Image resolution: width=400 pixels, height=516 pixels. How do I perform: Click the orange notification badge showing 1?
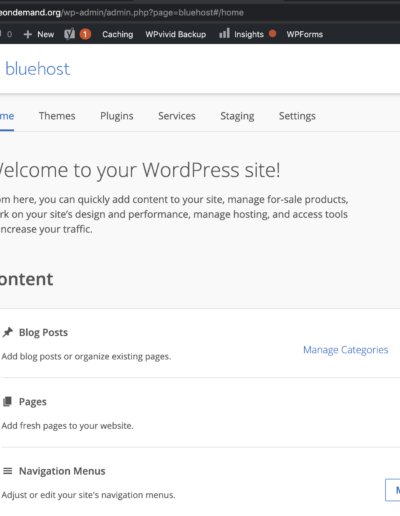pyautogui.click(x=85, y=34)
